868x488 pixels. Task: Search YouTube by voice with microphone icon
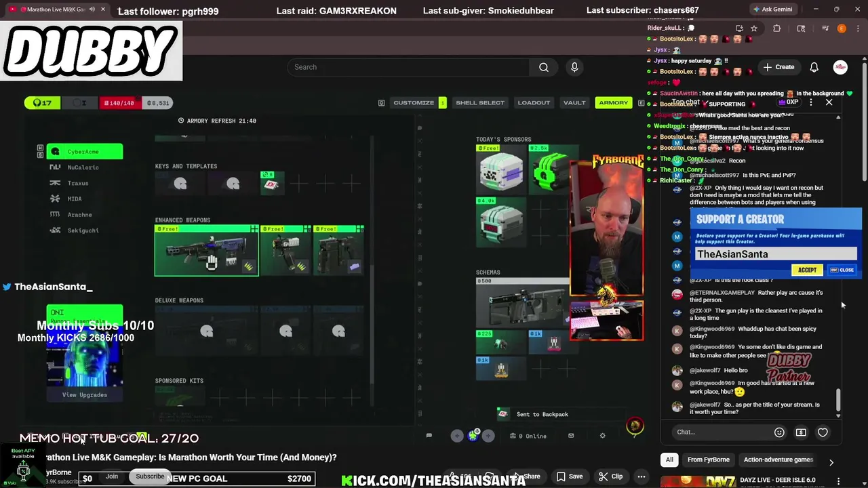tap(574, 67)
